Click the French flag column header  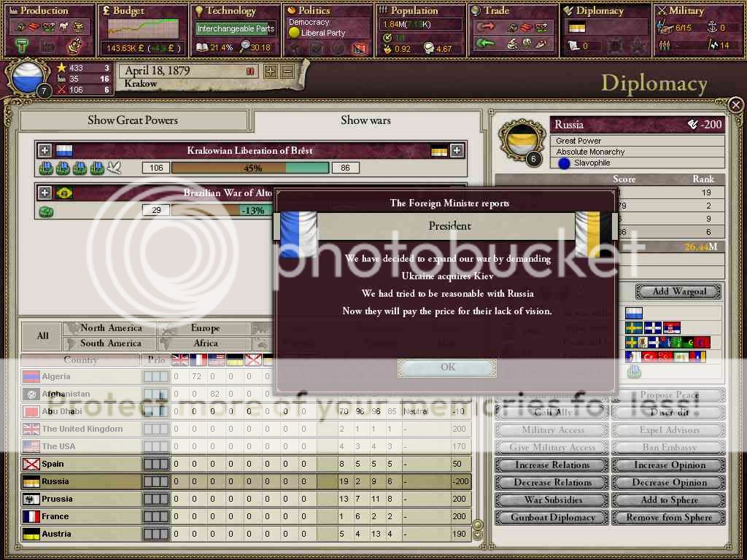point(198,359)
